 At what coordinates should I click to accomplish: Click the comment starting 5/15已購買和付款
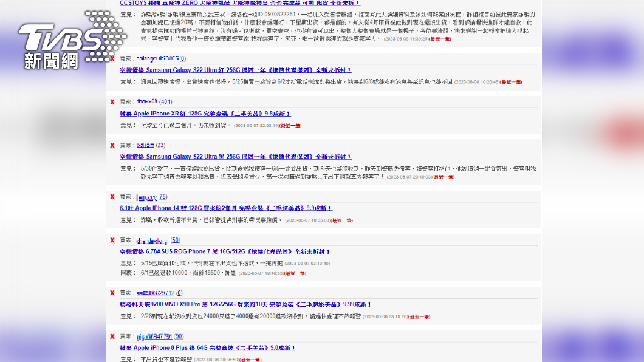click(x=211, y=263)
